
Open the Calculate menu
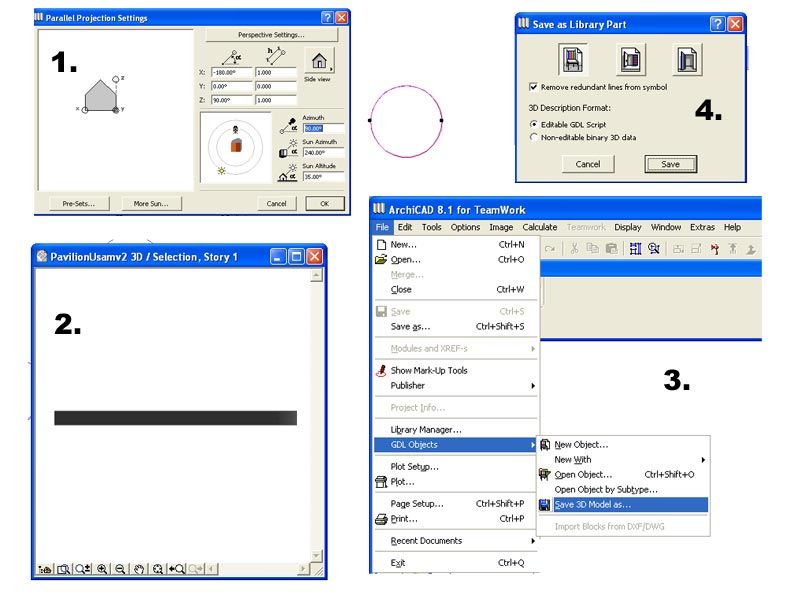(x=539, y=227)
